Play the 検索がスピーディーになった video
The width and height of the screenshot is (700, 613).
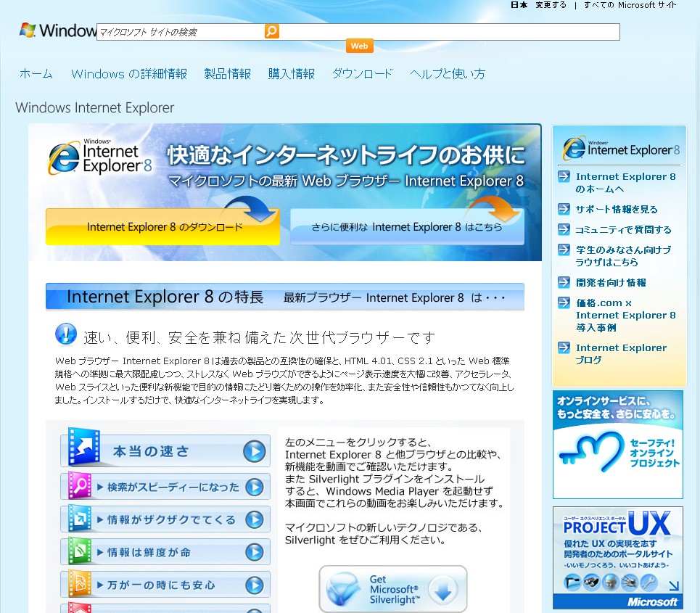coord(255,487)
